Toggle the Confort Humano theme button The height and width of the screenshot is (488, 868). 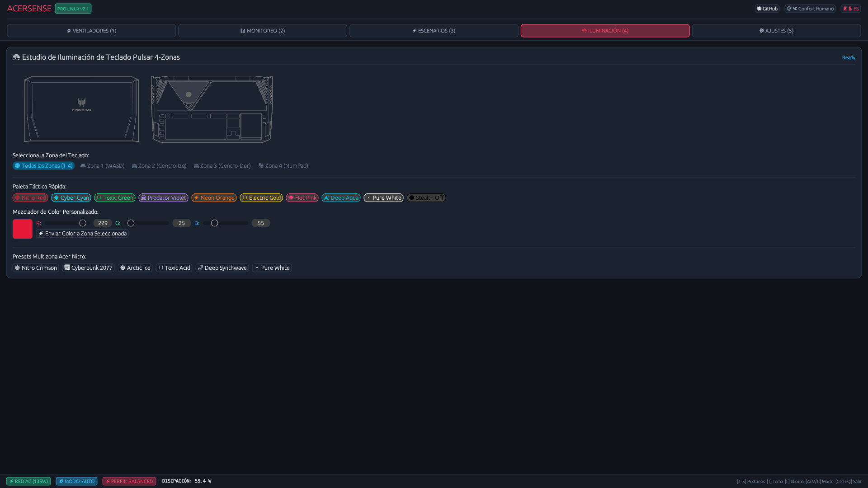point(810,9)
